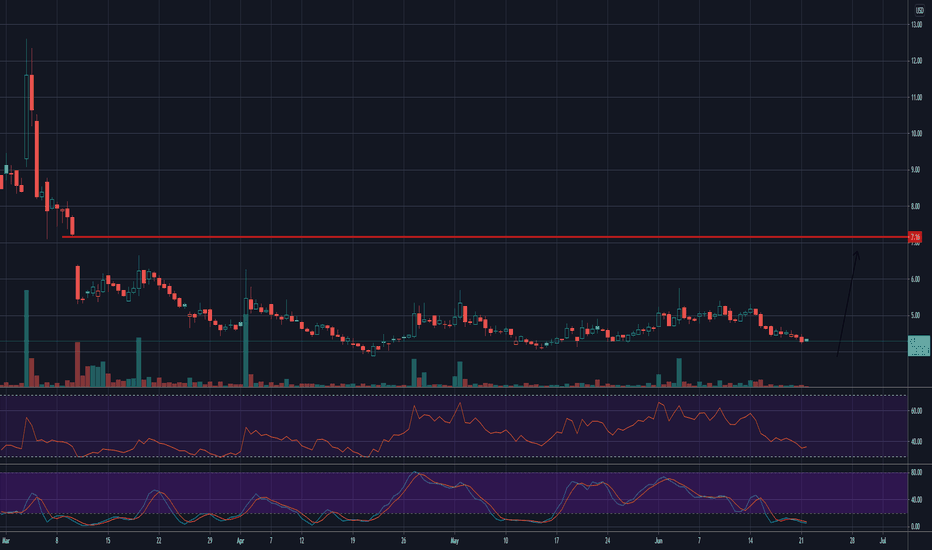Click the tallest volume bar in early March

(26, 338)
